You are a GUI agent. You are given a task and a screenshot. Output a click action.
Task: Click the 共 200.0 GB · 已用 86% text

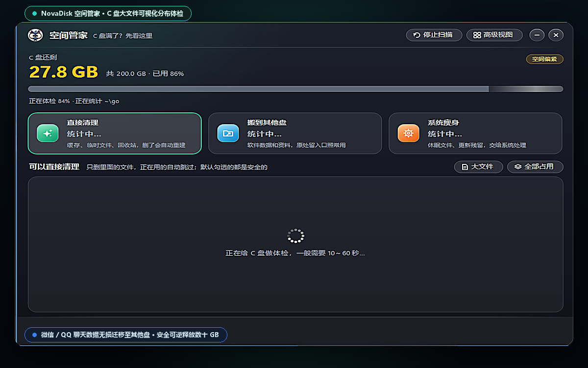(145, 74)
